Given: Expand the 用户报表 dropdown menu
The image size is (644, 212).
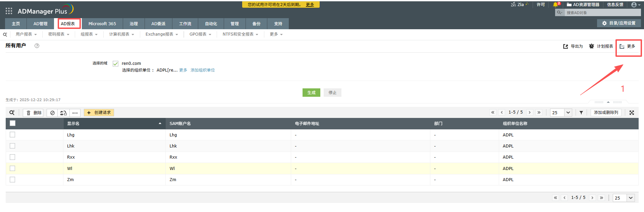Looking at the screenshot, I should [x=26, y=34].
